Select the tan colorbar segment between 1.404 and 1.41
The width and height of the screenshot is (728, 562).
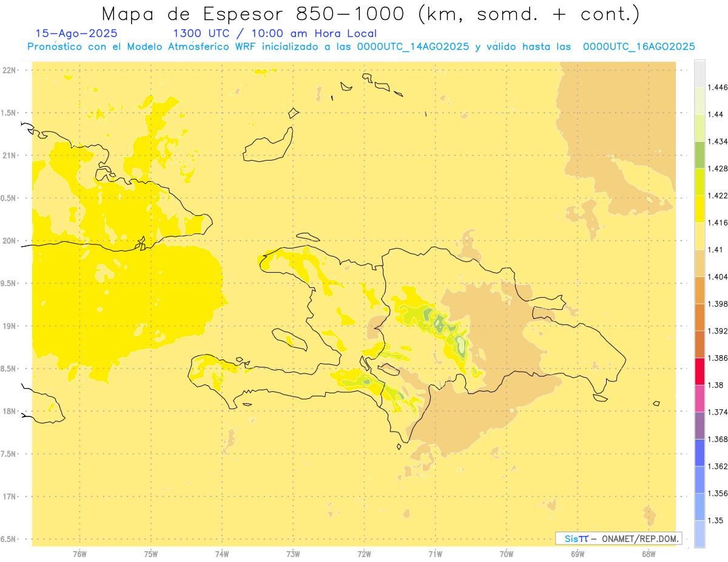pyautogui.click(x=699, y=263)
